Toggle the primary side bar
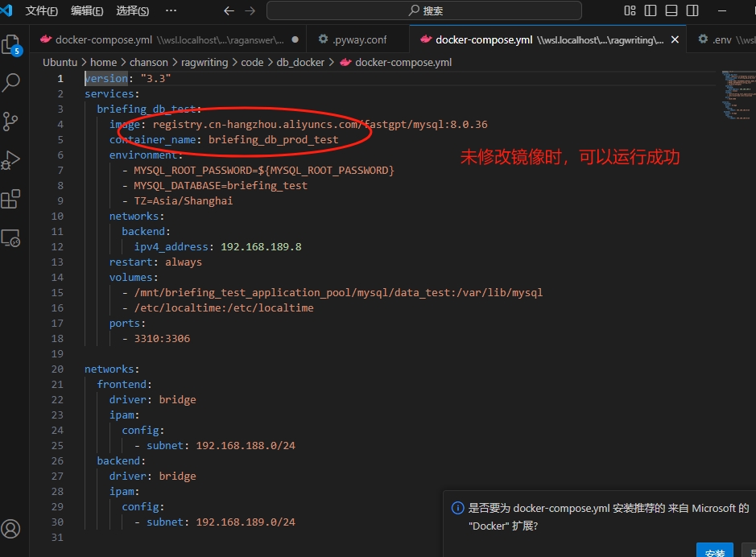The image size is (756, 557). [650, 10]
